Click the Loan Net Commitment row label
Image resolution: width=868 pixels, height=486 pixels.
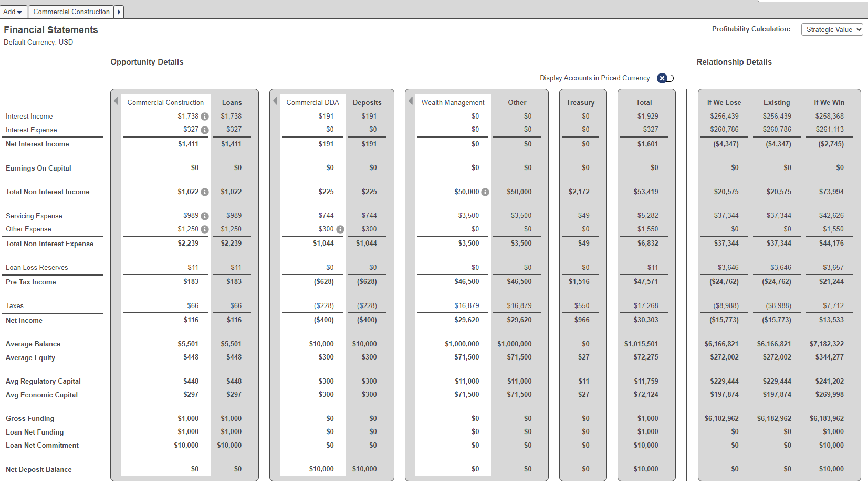click(x=42, y=445)
